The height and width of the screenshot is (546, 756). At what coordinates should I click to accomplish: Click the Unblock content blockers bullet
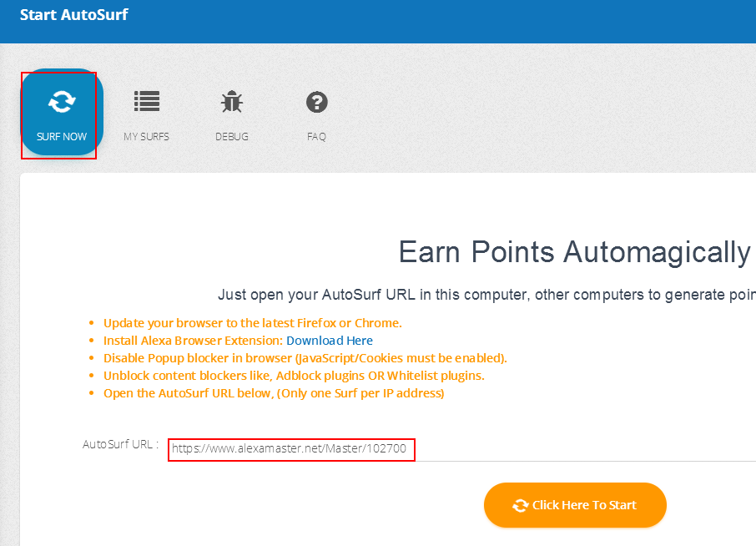[x=294, y=376]
